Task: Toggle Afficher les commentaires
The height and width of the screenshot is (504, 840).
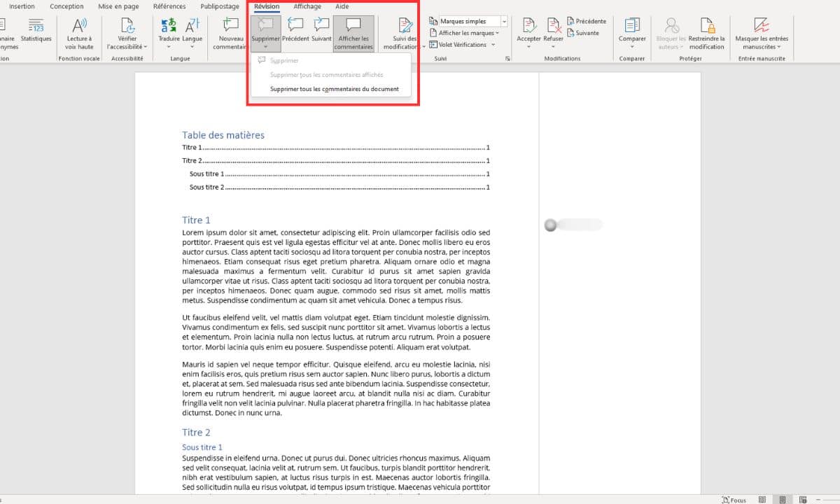Action: [x=353, y=33]
